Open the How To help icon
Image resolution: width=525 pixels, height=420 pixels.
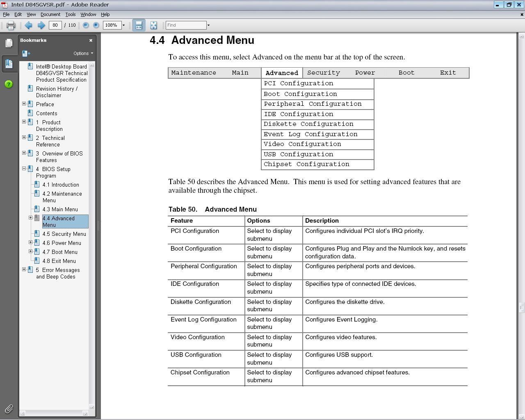click(9, 84)
